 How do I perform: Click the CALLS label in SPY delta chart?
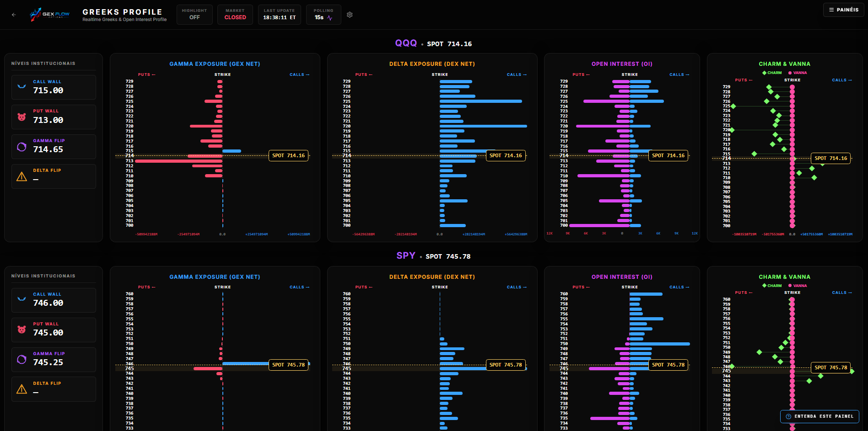517,287
